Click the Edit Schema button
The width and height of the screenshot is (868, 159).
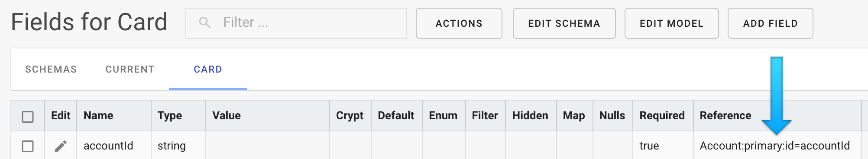click(x=564, y=23)
